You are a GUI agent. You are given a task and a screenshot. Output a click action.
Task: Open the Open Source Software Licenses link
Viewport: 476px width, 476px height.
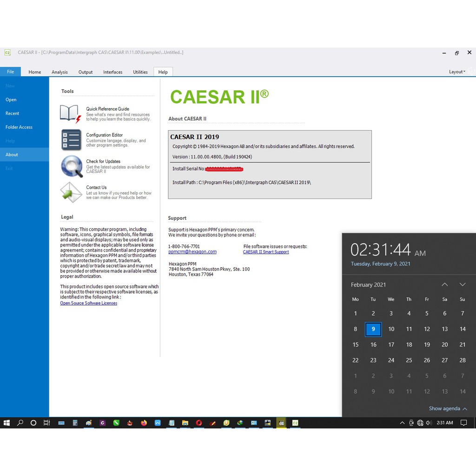point(89,303)
